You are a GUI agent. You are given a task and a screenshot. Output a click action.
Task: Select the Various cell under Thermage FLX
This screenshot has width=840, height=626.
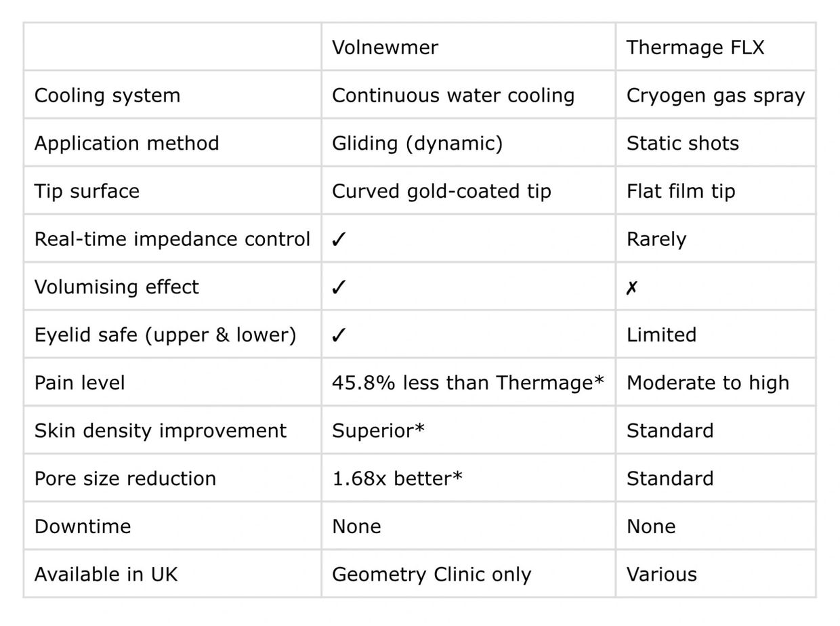tap(661, 575)
